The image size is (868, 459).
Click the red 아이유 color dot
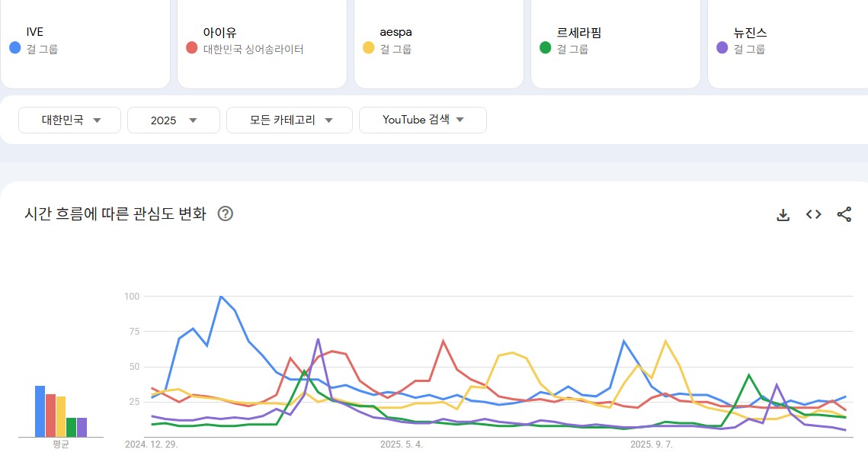[x=191, y=48]
